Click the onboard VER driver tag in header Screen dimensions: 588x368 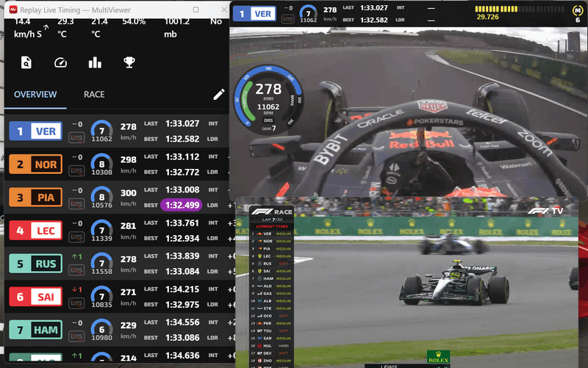click(254, 14)
